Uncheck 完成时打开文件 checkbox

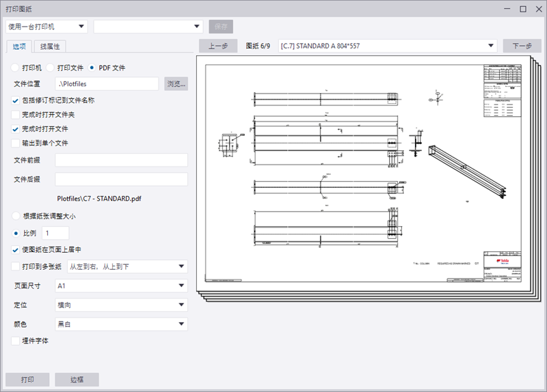(x=15, y=129)
